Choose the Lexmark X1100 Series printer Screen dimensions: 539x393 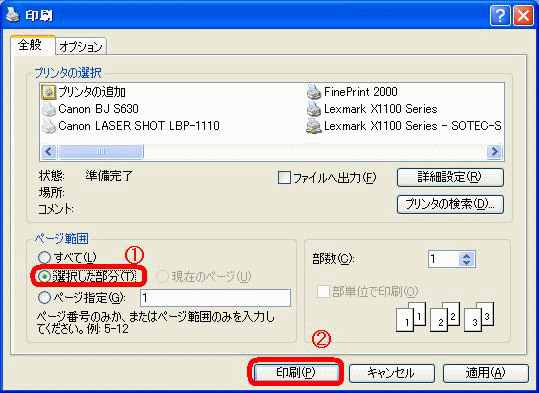(x=372, y=109)
